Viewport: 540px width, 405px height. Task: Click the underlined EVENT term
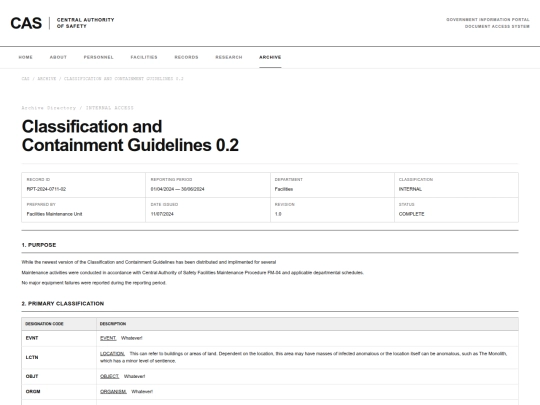108,338
